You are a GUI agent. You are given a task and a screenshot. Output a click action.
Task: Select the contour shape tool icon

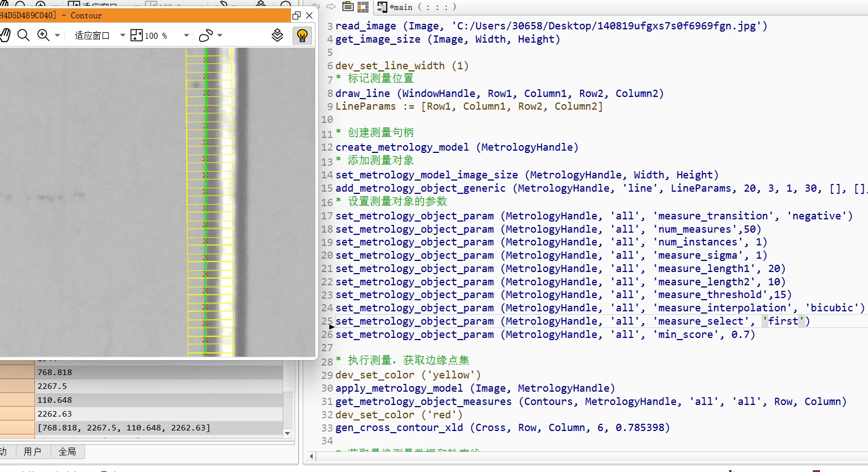click(205, 35)
